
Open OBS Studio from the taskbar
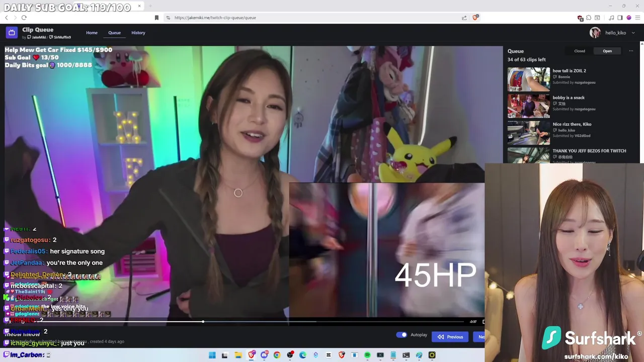coord(290,355)
